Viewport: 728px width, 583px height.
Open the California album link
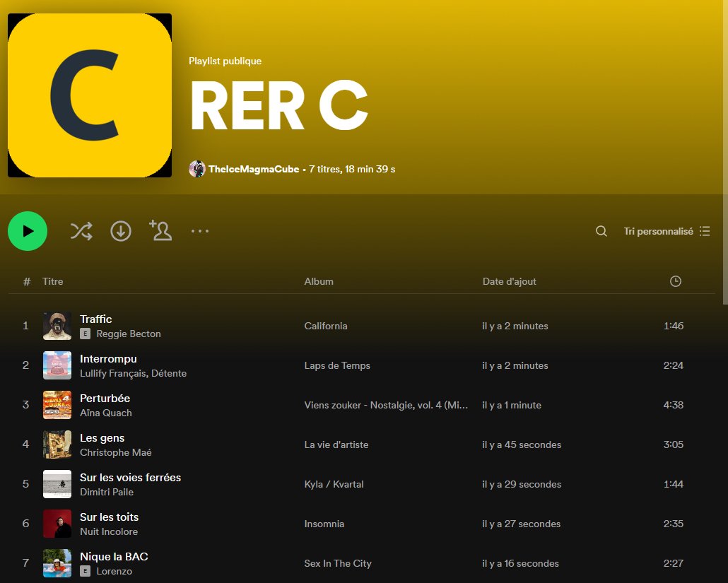point(325,326)
